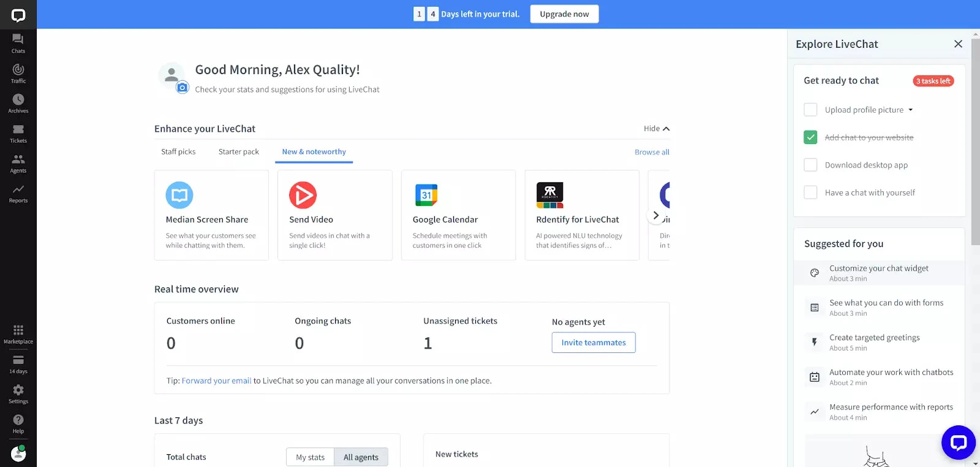980x467 pixels.
Task: Show next apps with carousel arrow
Action: click(656, 215)
